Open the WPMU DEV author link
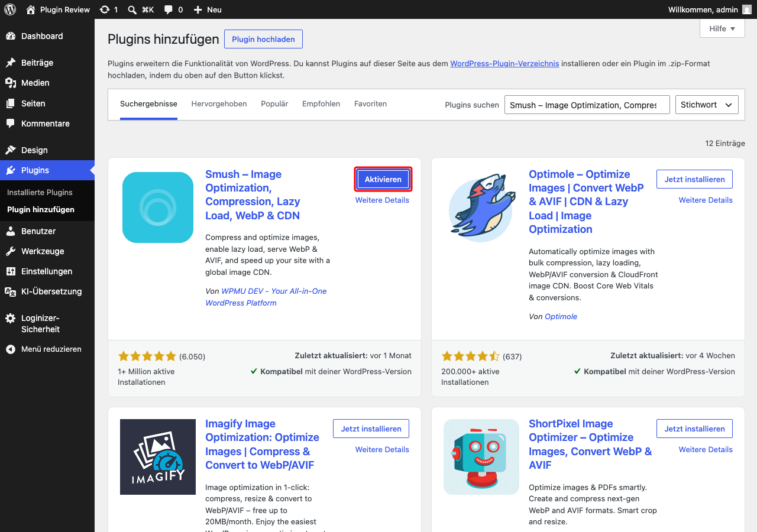757x532 pixels. pos(266,297)
